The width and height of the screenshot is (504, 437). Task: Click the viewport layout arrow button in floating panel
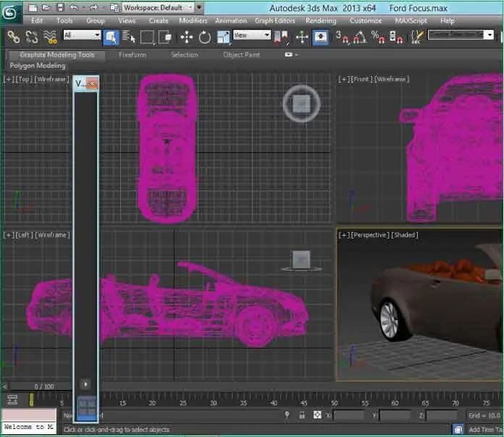pos(85,384)
